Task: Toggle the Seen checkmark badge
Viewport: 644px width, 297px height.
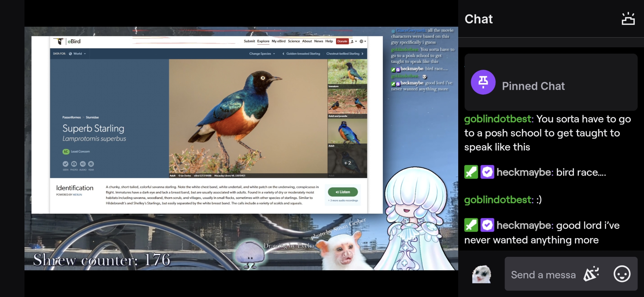Action: coord(65,164)
